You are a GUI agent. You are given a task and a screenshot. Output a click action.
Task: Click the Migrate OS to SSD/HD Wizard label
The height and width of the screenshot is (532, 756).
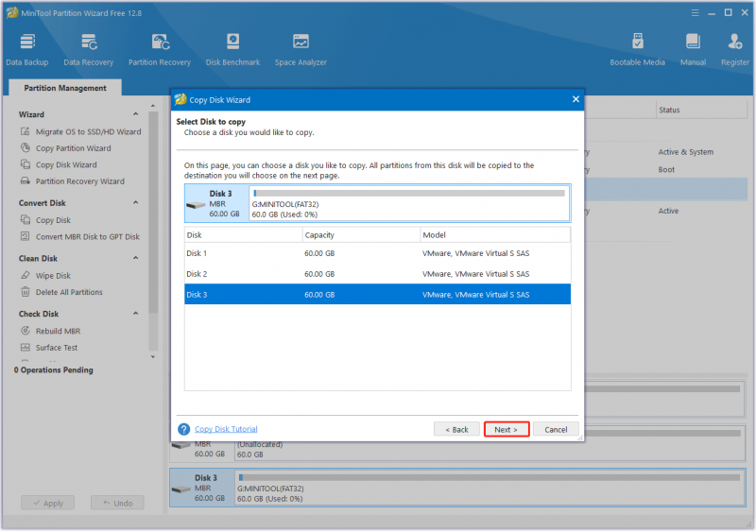[88, 131]
